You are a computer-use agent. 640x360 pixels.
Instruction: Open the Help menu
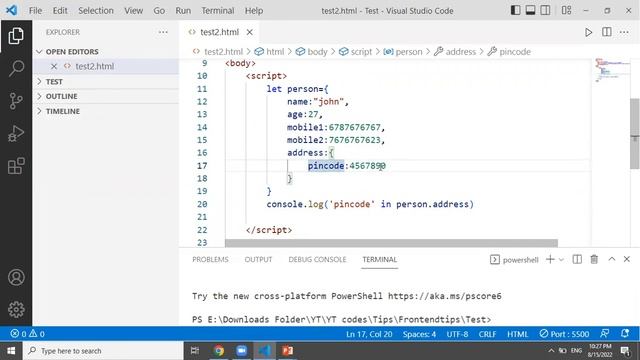pos(254,11)
